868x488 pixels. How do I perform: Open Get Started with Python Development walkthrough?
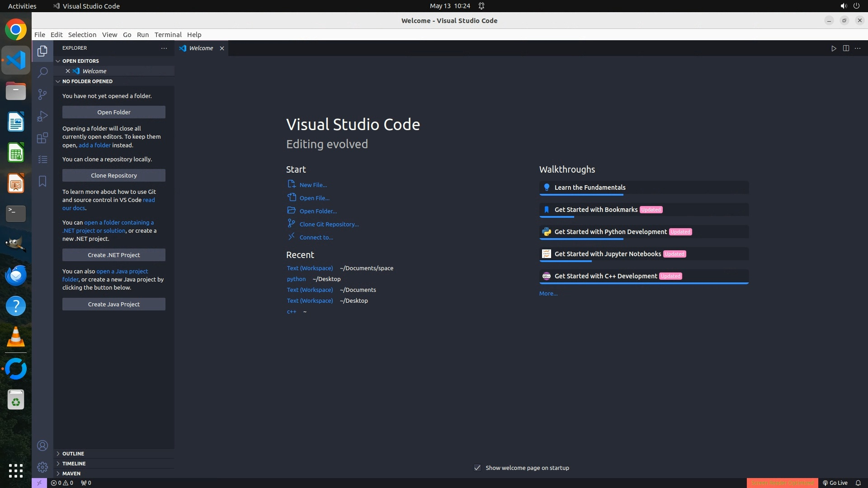[610, 232]
